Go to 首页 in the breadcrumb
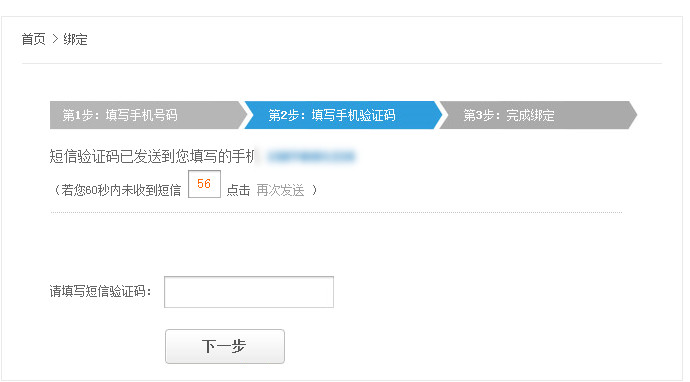Image resolution: width=690 pixels, height=382 pixels. tap(33, 39)
